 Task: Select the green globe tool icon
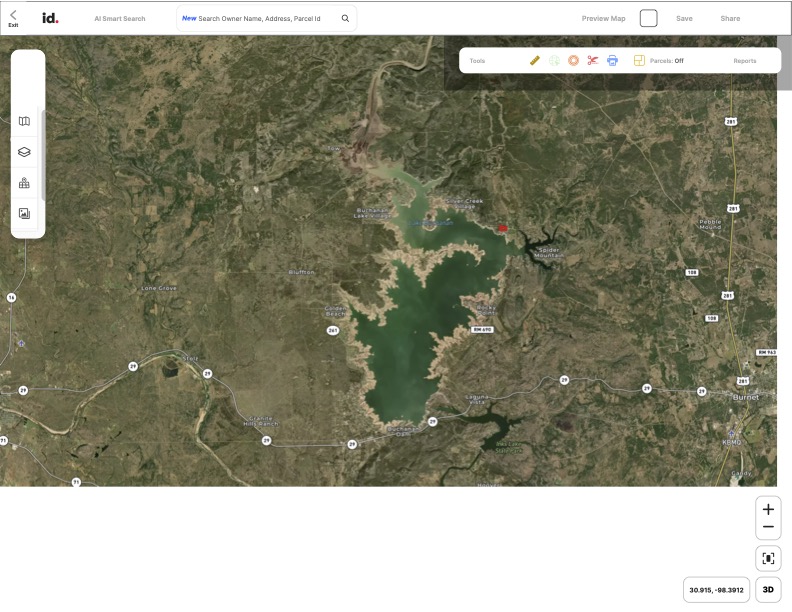(x=554, y=61)
